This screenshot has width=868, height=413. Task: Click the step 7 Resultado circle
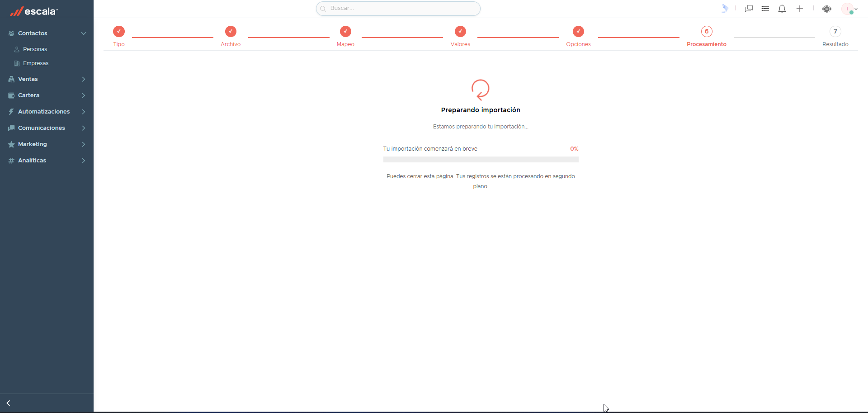835,31
